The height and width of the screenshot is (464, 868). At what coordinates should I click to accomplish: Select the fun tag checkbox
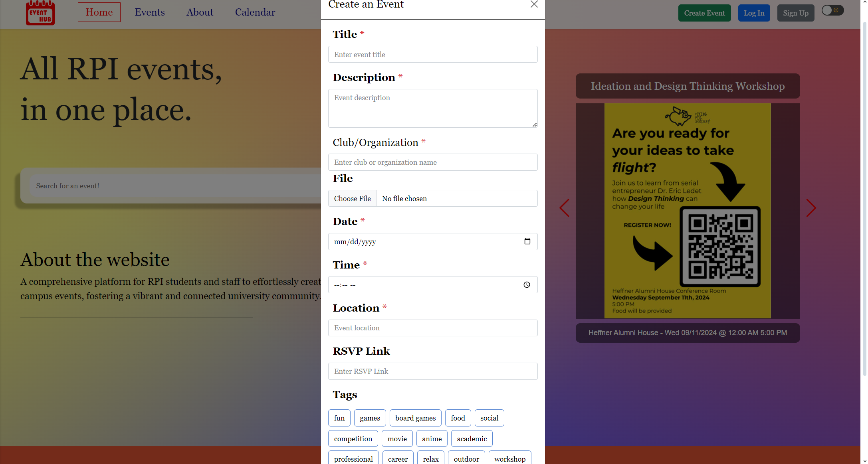pos(339,418)
